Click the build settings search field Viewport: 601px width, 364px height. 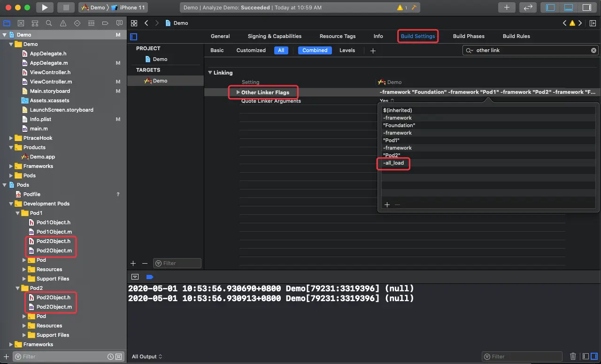[x=531, y=50]
